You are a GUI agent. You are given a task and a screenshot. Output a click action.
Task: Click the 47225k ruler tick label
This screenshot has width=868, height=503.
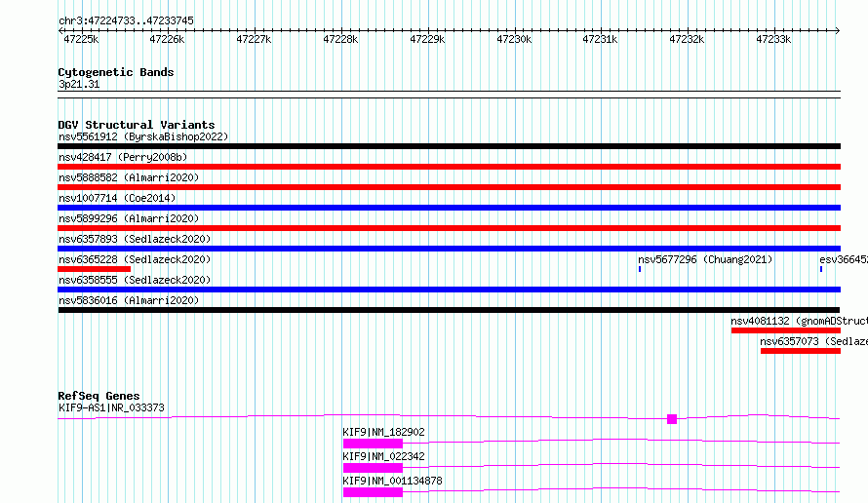pos(81,39)
